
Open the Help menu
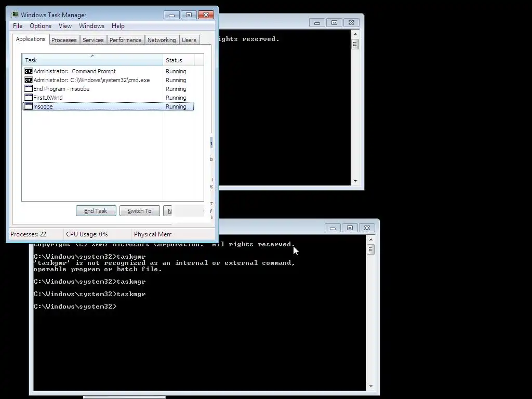click(118, 26)
